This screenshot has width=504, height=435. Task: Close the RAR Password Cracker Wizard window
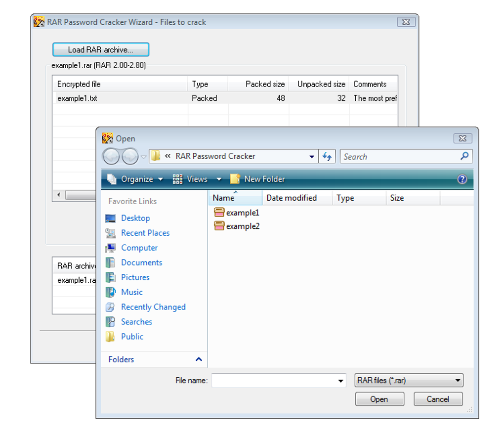coord(406,22)
